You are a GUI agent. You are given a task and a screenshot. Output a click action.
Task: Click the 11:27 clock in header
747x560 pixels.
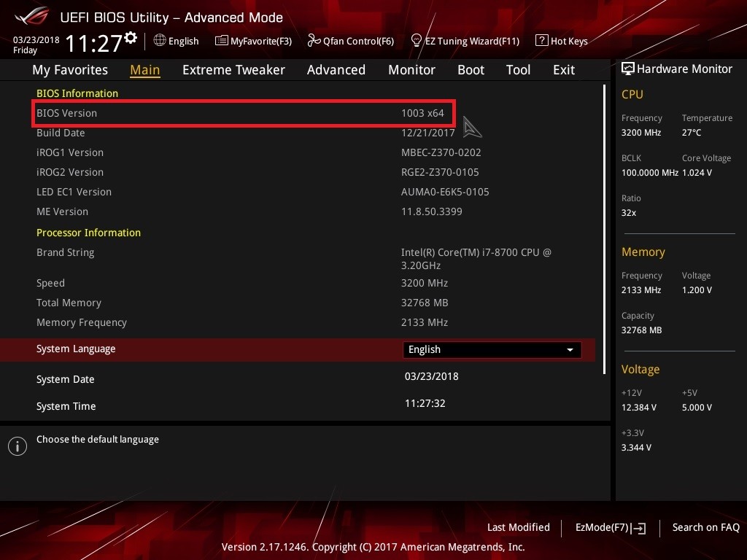click(x=94, y=43)
